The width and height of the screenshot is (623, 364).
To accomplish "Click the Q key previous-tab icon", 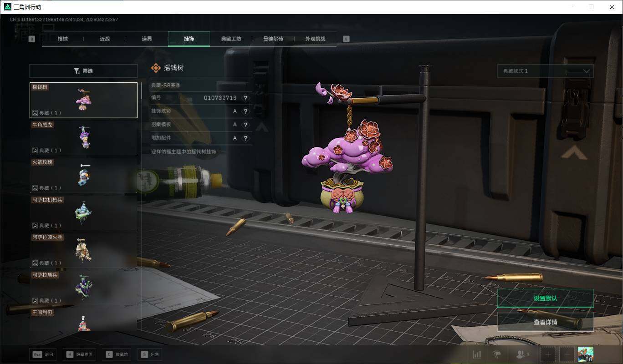I will click(x=32, y=39).
